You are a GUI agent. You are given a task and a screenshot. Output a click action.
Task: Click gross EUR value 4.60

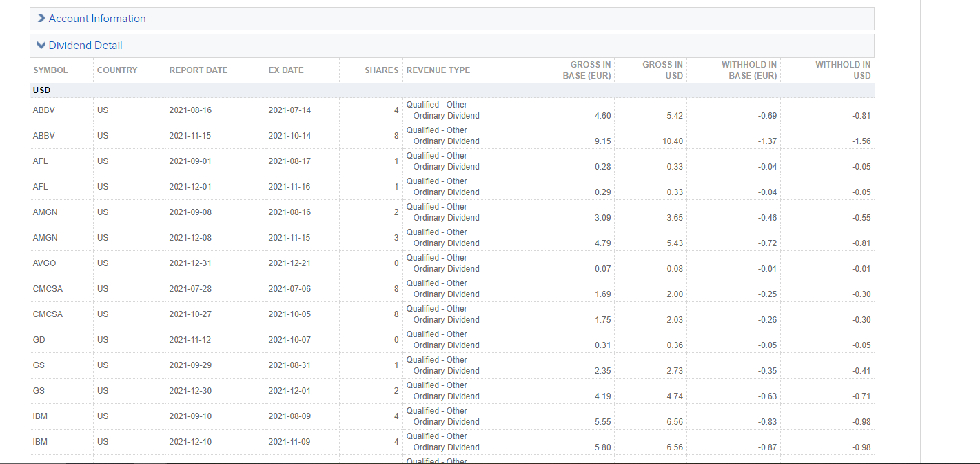pyautogui.click(x=603, y=116)
